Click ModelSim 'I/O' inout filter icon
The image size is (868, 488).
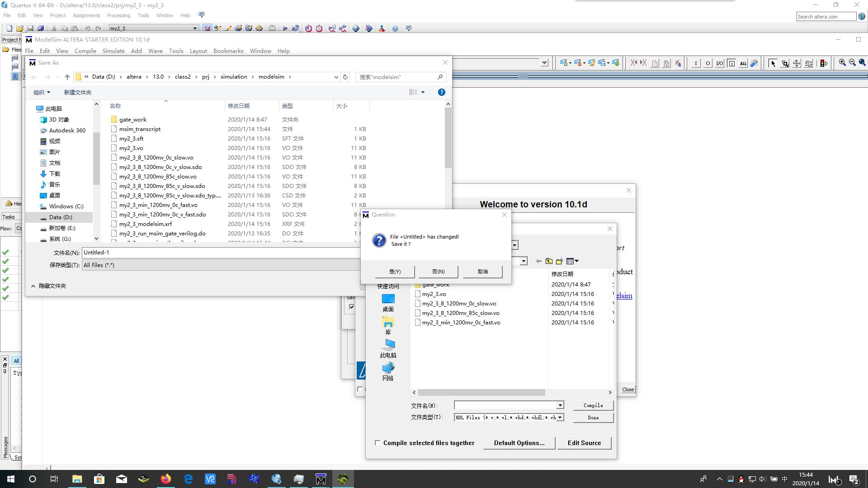pyautogui.click(x=719, y=63)
